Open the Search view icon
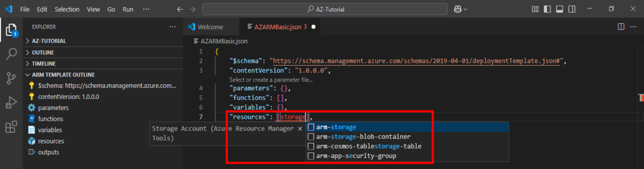 [x=11, y=54]
